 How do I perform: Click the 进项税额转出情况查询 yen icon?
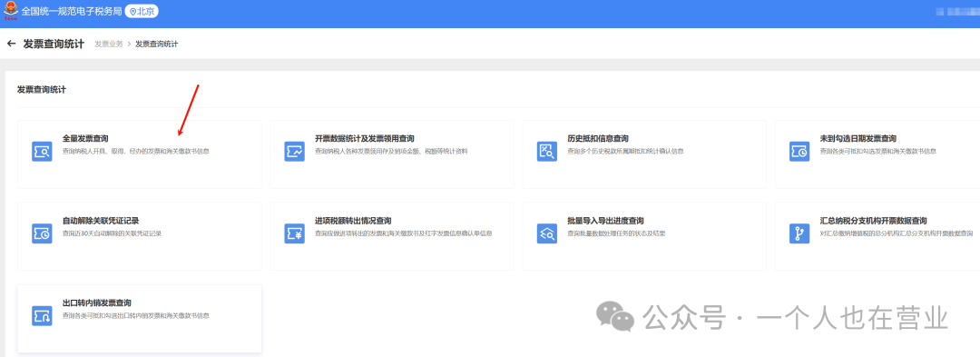[x=294, y=233]
